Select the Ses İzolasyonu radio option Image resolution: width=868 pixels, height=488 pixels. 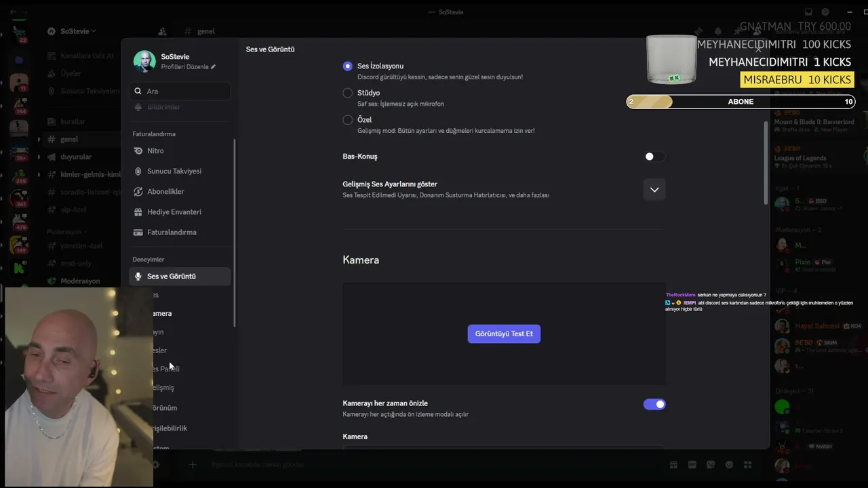[347, 66]
